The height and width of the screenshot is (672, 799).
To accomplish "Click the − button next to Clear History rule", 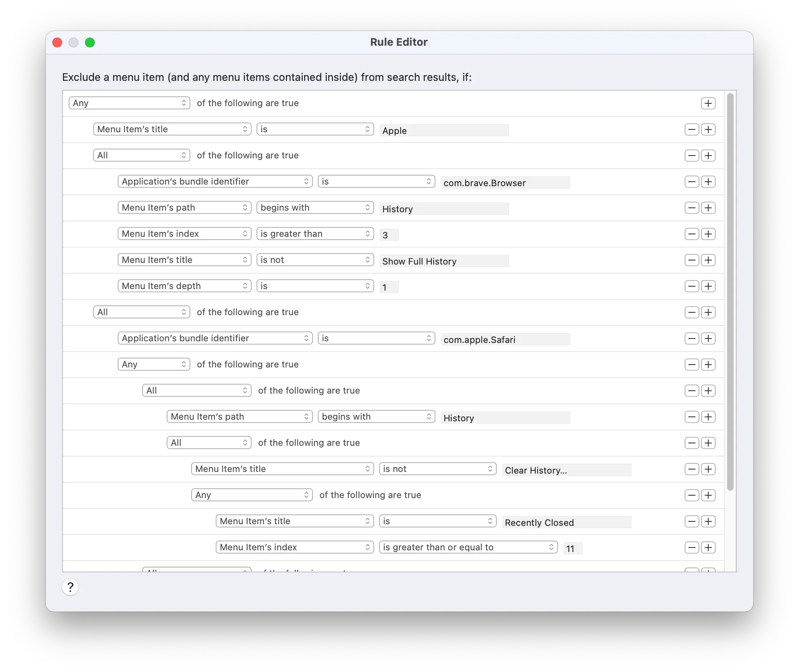I will [x=691, y=469].
